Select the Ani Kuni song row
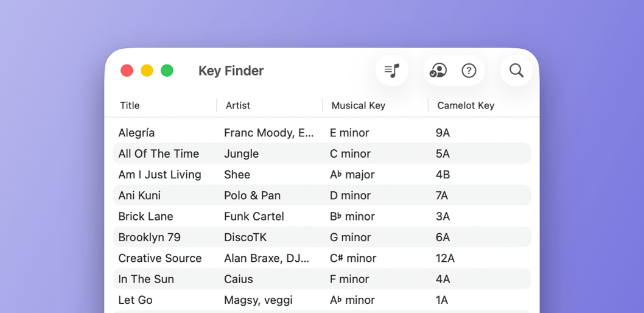644x313 pixels. pos(139,195)
